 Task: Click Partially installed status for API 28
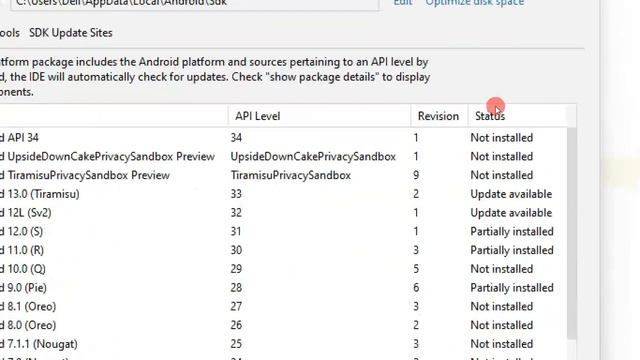point(512,288)
